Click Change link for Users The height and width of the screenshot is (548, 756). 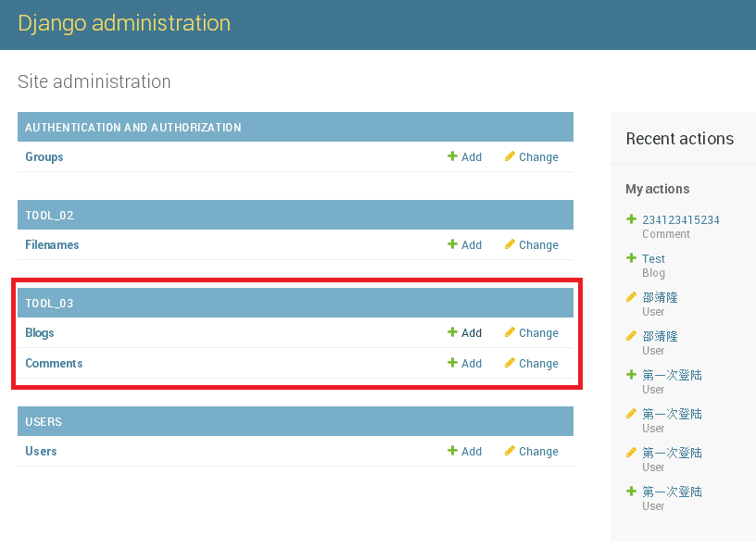click(x=538, y=451)
